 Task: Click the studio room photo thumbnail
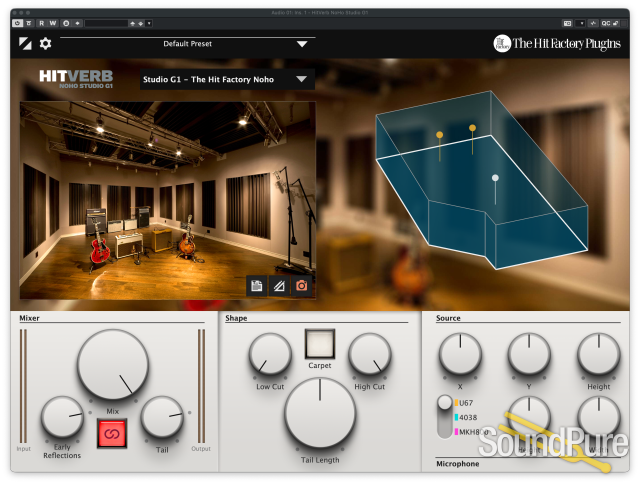(167, 200)
